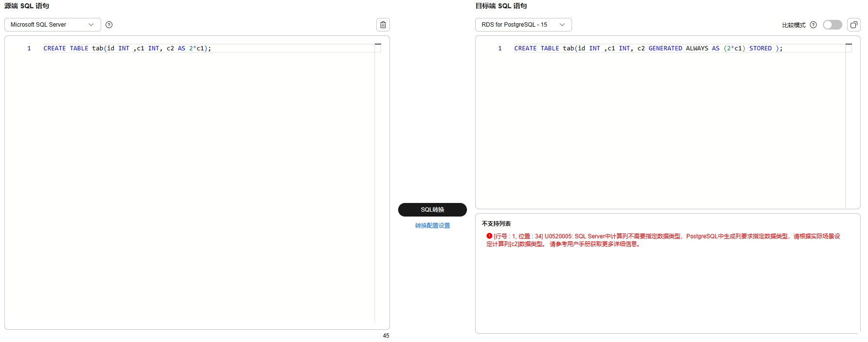Click the 目标端 SQL 语句 heading

pos(501,6)
